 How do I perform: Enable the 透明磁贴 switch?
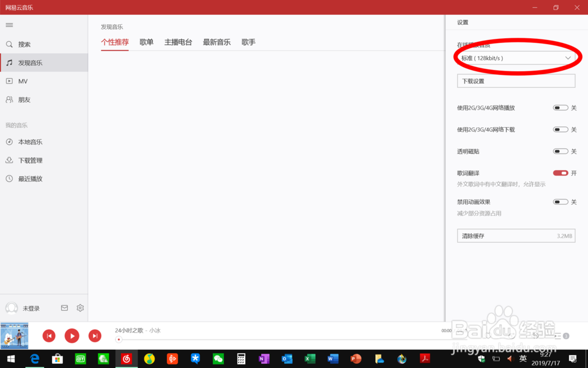coord(560,151)
